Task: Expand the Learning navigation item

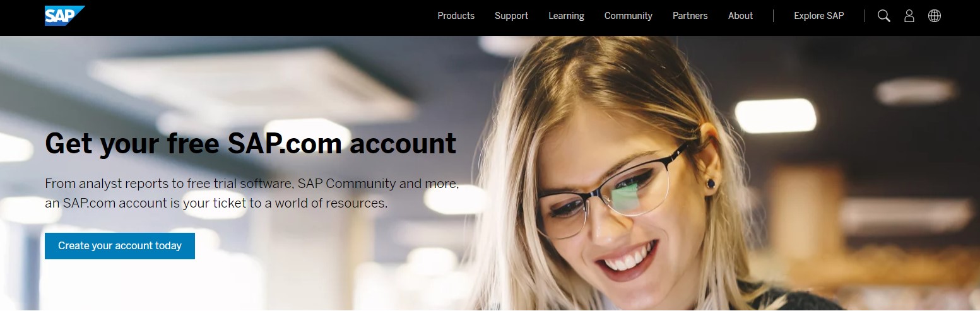Action: (x=566, y=16)
